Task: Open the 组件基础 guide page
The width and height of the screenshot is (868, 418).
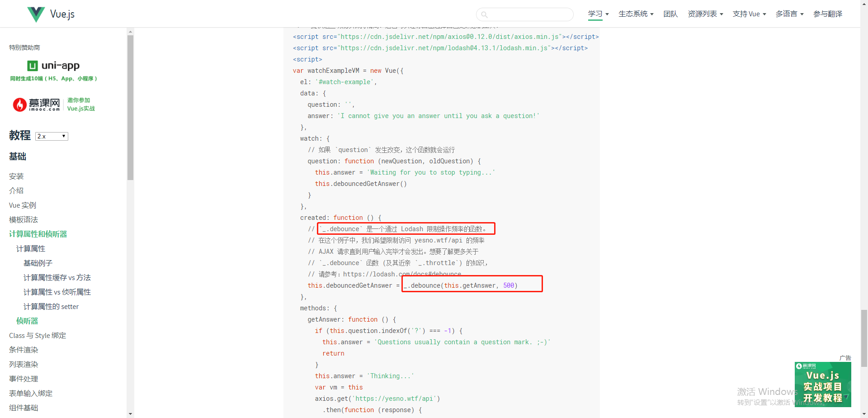Action: (24, 408)
